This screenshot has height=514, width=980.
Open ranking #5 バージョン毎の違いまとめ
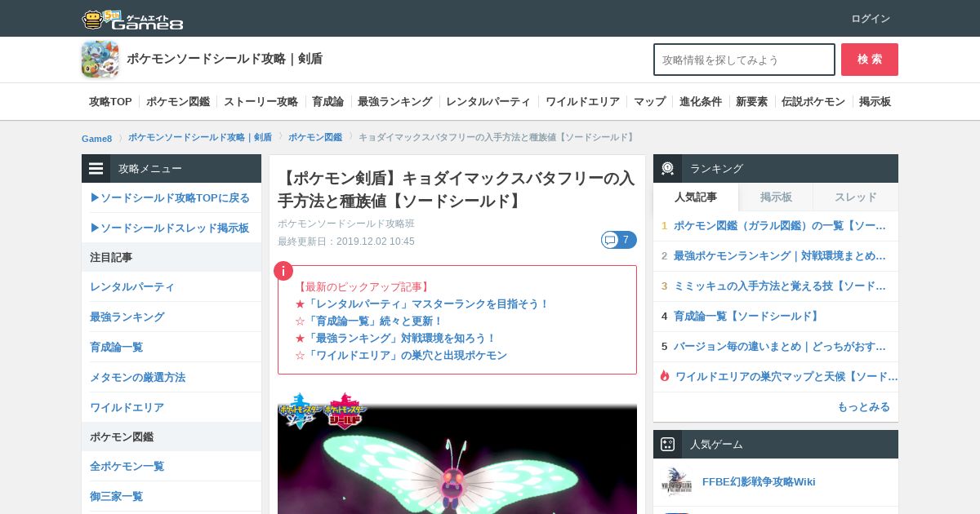coord(780,347)
